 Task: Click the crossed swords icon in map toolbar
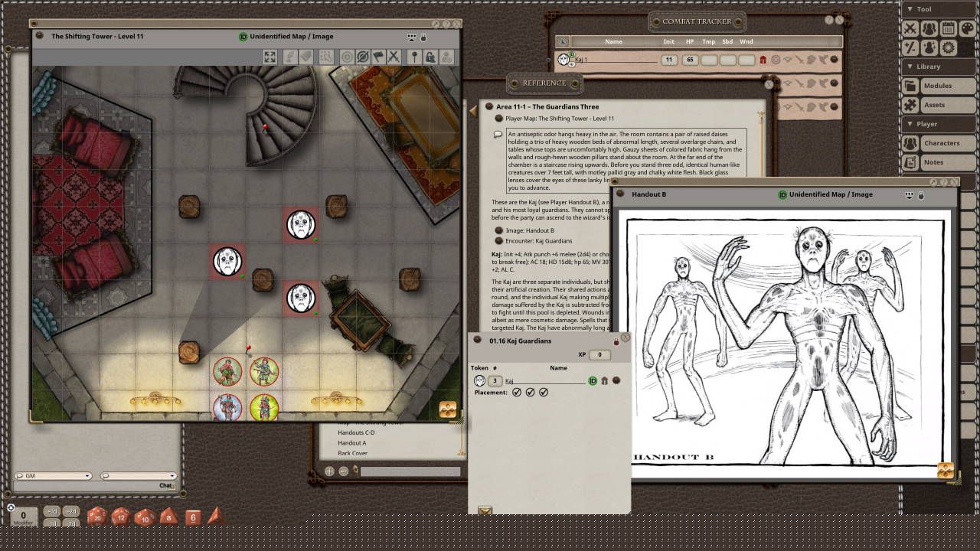(394, 57)
